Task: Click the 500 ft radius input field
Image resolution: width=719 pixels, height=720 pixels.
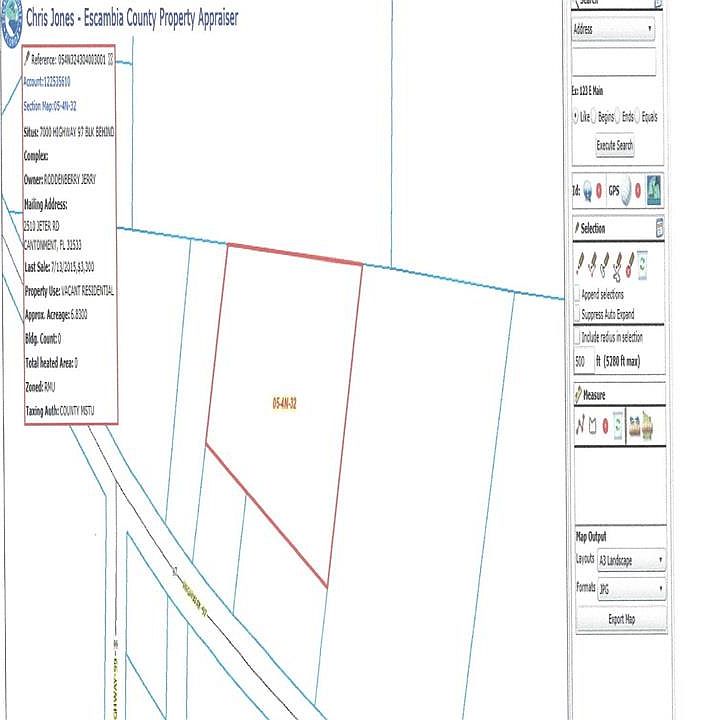Action: click(583, 361)
